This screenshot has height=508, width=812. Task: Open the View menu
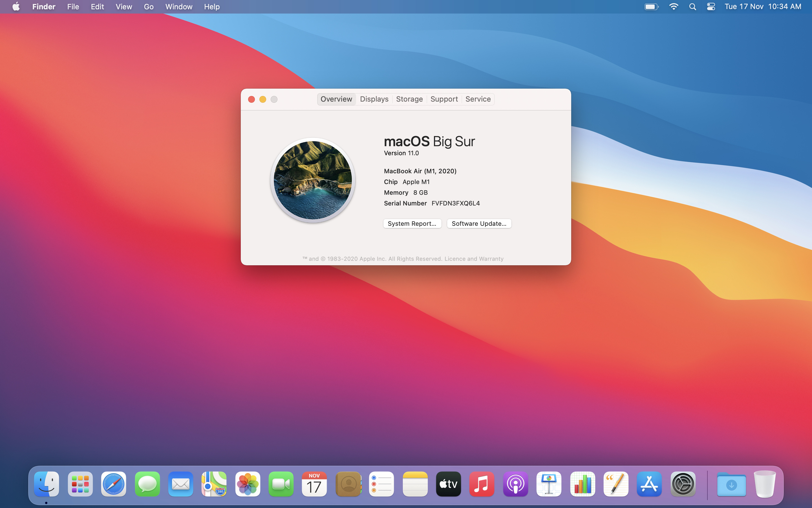click(x=124, y=7)
